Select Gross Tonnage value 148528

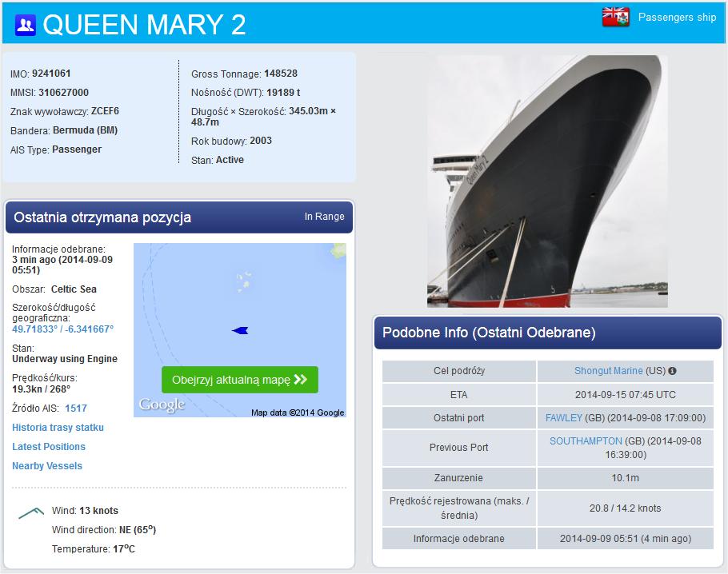point(281,74)
